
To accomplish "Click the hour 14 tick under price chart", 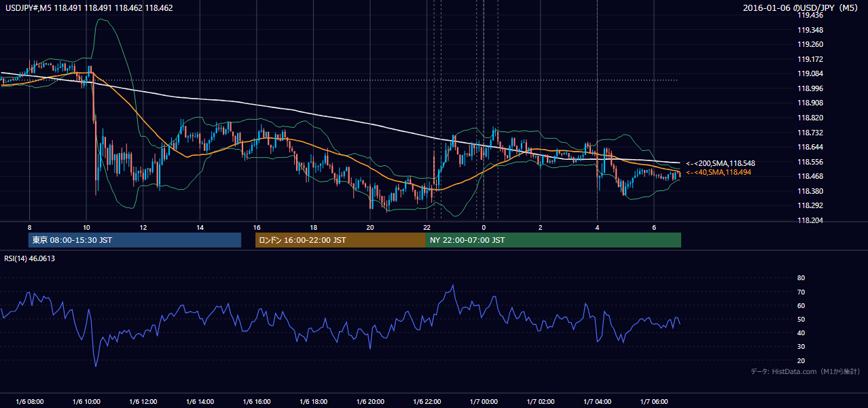I will (x=200, y=227).
